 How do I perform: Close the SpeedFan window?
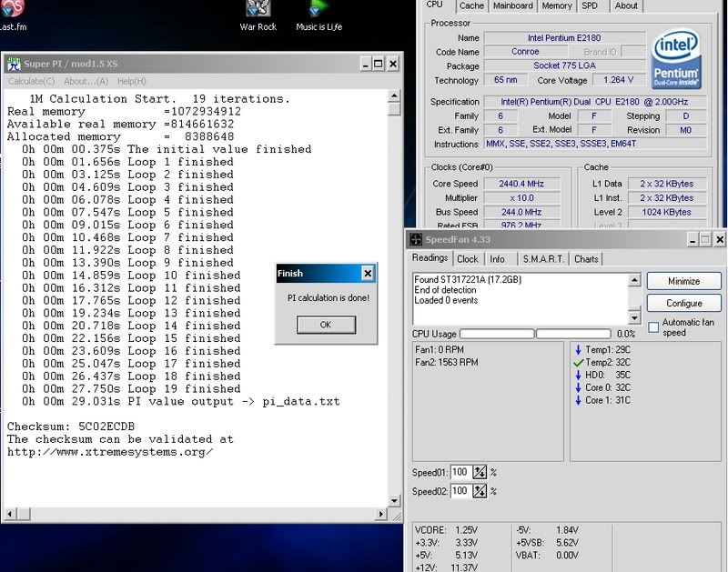click(719, 239)
